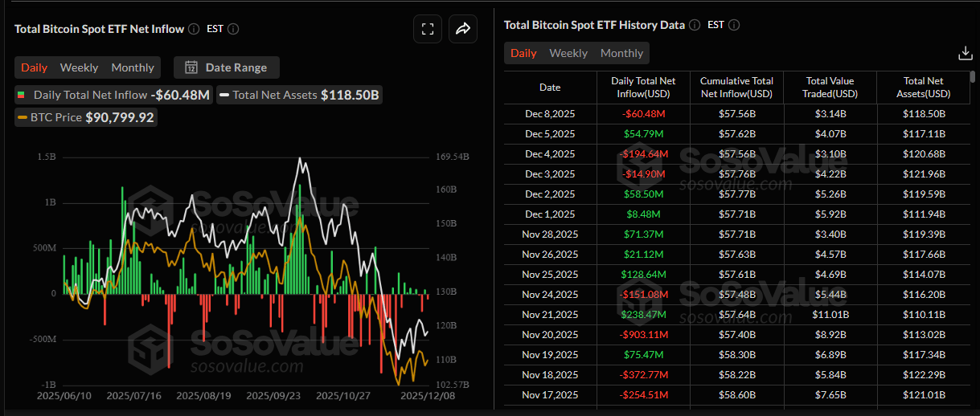Click the -$194.64M inflow value
The image size is (980, 416).
[x=643, y=154]
